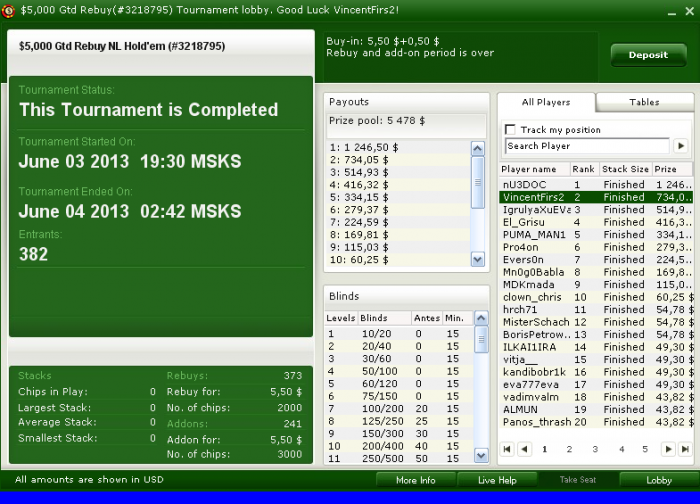Click the More Info button
The image size is (700, 504).
[x=415, y=480]
